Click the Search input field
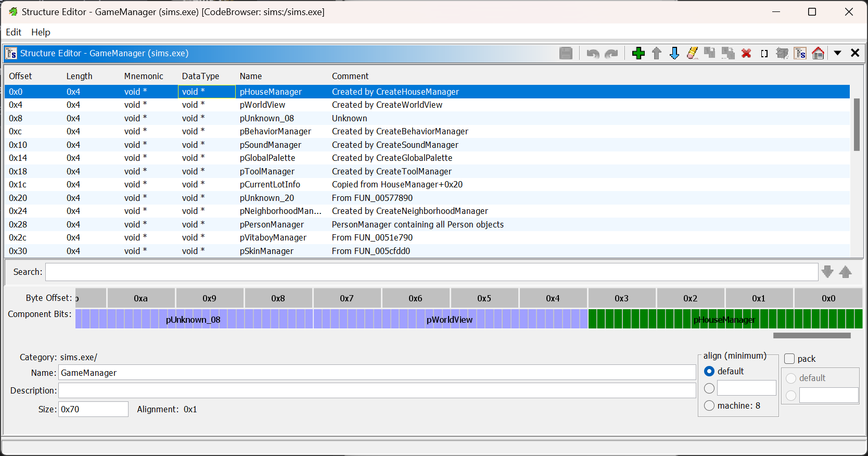 click(x=431, y=272)
